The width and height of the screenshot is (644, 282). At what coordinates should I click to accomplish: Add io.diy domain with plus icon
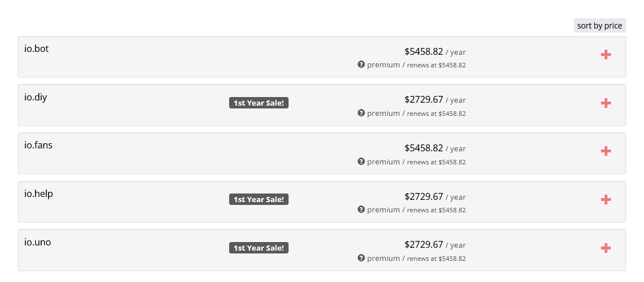pyautogui.click(x=606, y=103)
